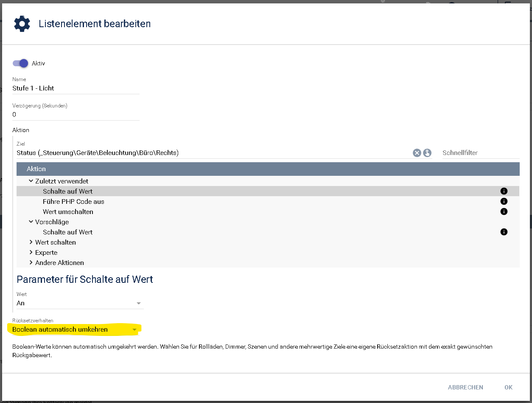
Task: Open the target picker icon beside Ziel
Action: (427, 153)
